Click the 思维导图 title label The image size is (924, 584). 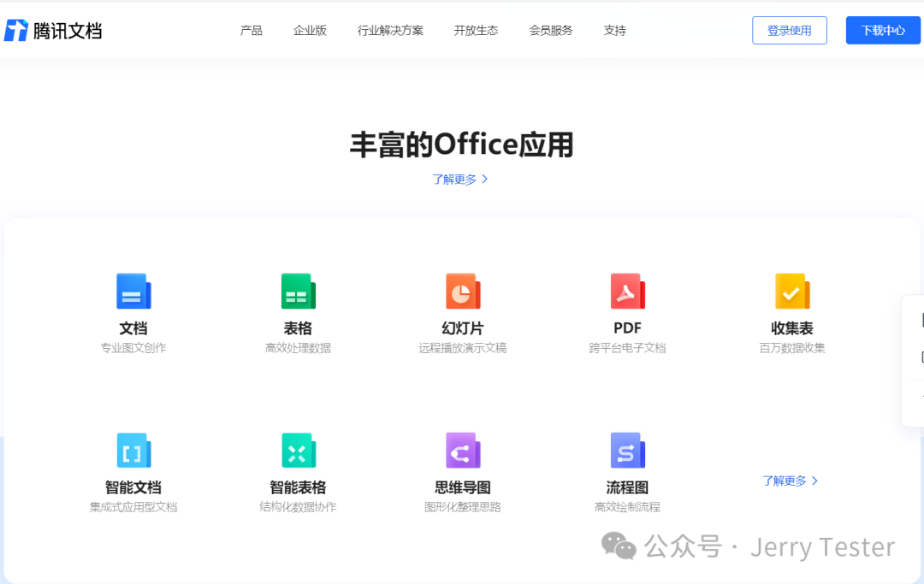click(463, 487)
